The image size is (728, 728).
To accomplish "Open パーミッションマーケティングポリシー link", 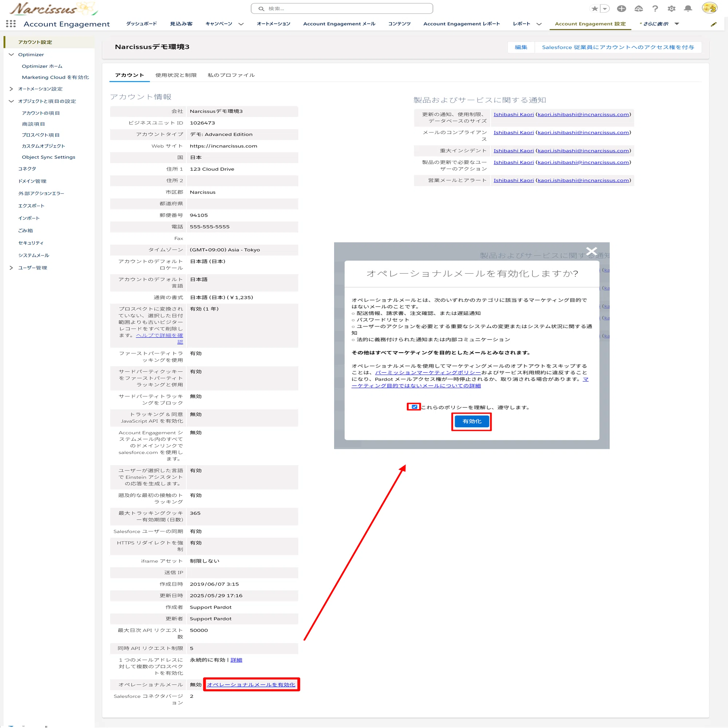I will [x=428, y=372].
